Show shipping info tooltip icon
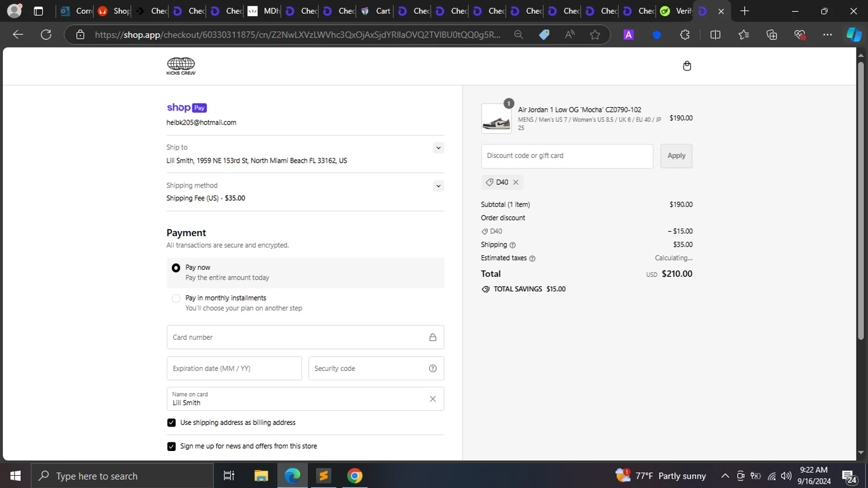 tap(513, 245)
